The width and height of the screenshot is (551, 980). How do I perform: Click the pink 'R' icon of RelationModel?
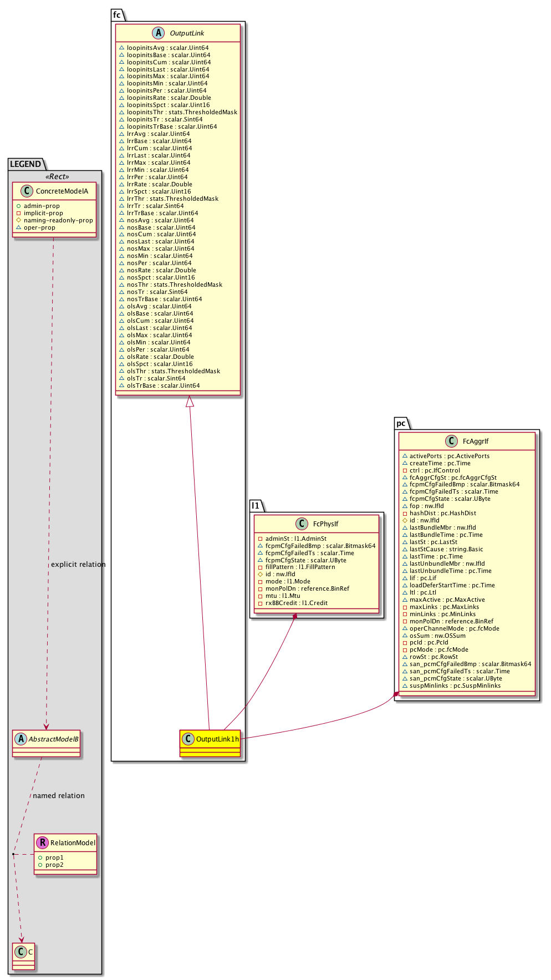pos(42,842)
